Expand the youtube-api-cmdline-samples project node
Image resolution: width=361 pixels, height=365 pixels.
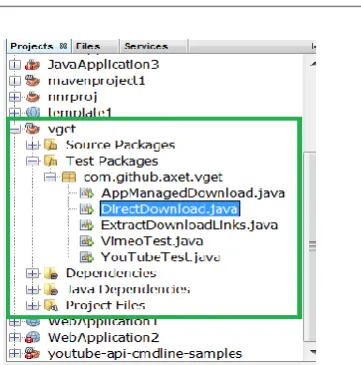click(x=15, y=353)
